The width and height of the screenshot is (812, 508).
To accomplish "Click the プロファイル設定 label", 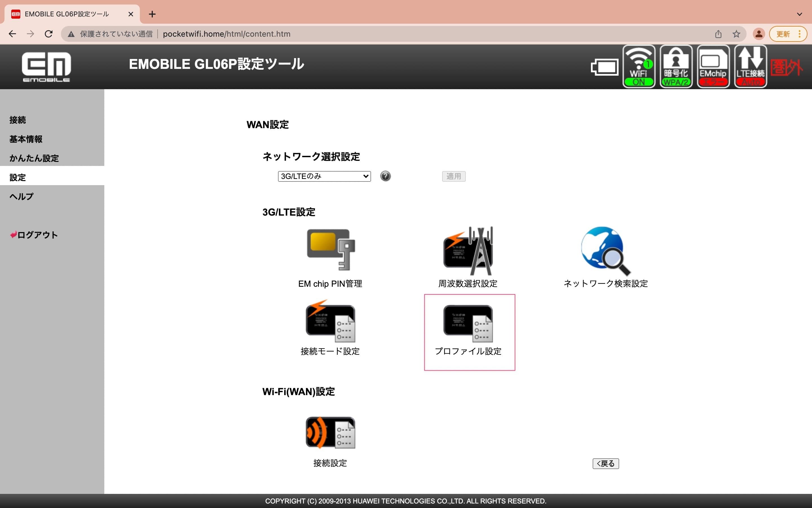I will tap(468, 351).
